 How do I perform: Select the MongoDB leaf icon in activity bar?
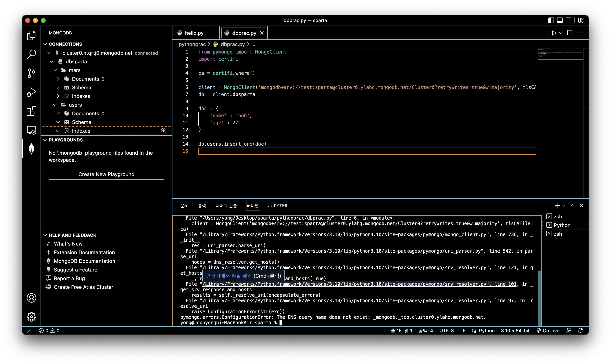(31, 149)
